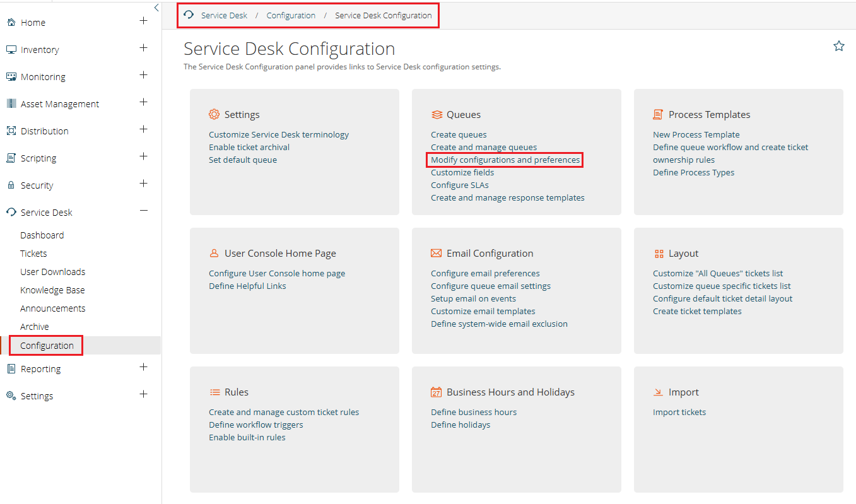Open the Dashboard submenu item
856x504 pixels.
point(42,235)
